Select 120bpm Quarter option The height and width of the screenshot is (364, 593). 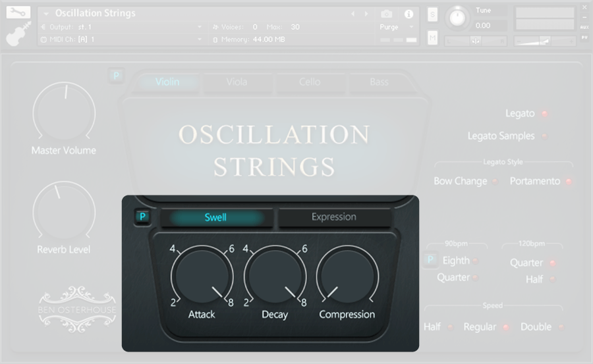pos(553,263)
